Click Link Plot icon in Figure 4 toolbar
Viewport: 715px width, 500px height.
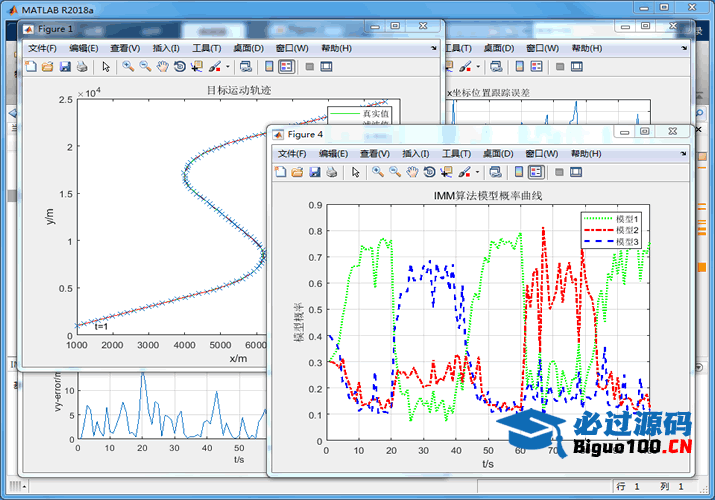496,172
